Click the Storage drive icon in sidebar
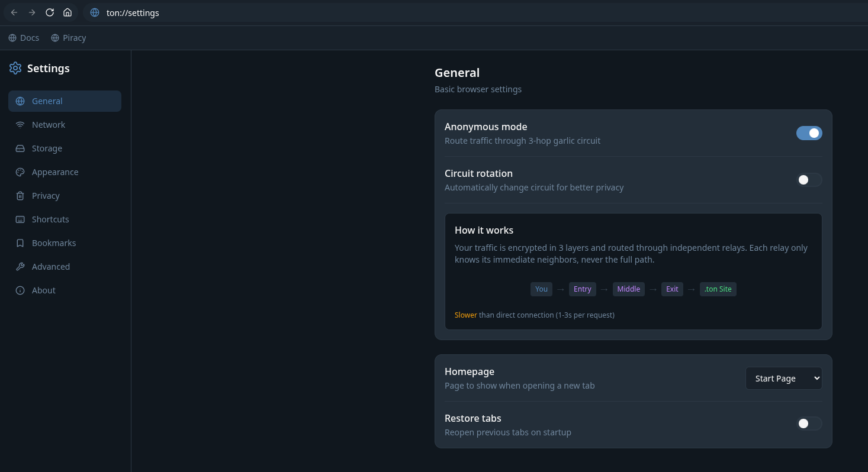Image resolution: width=868 pixels, height=472 pixels. [20, 148]
